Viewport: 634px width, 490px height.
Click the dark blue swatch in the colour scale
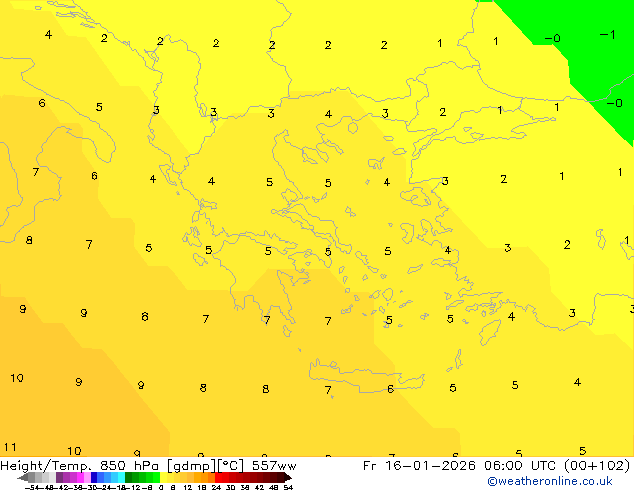(x=94, y=477)
